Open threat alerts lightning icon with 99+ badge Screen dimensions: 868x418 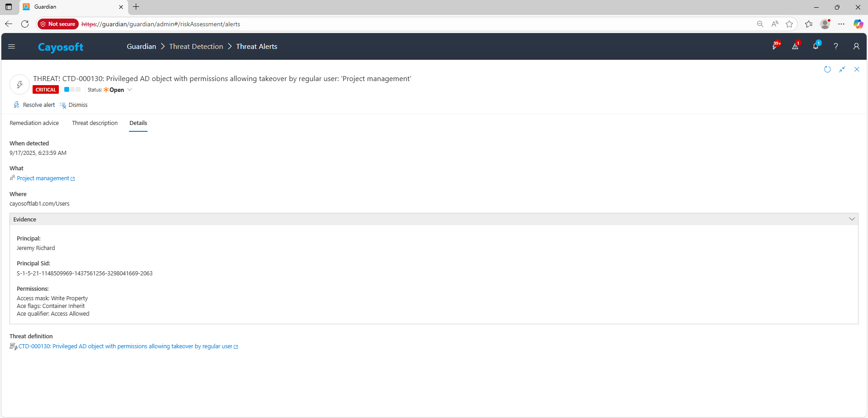pos(775,46)
